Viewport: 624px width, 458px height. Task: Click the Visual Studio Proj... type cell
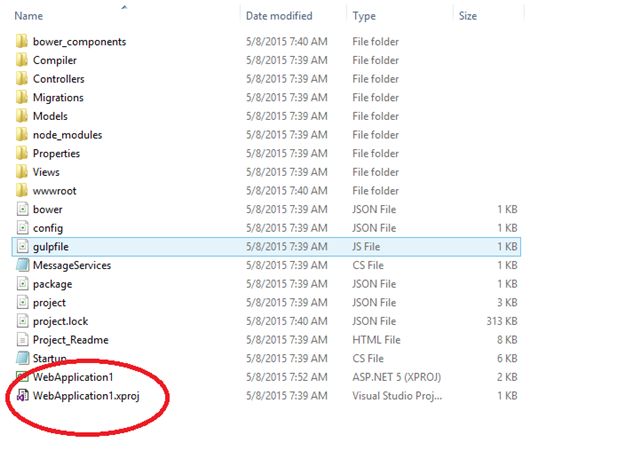click(397, 396)
